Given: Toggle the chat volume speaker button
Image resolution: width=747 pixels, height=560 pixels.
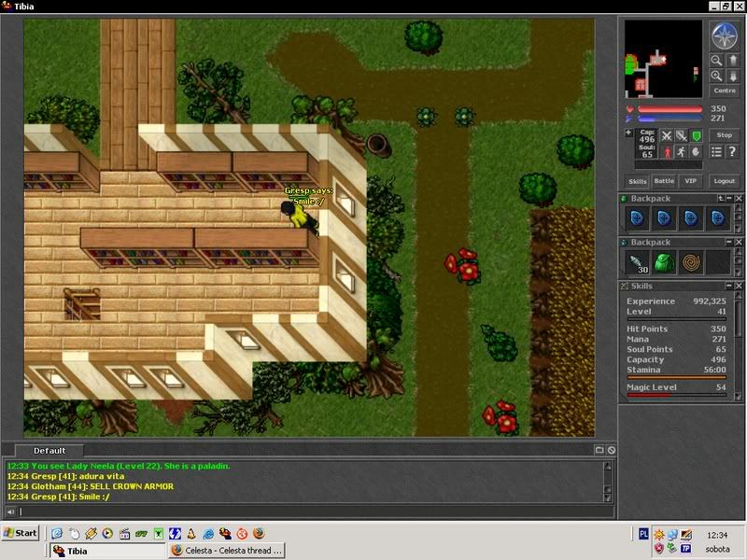Looking at the screenshot, I should 10,511.
